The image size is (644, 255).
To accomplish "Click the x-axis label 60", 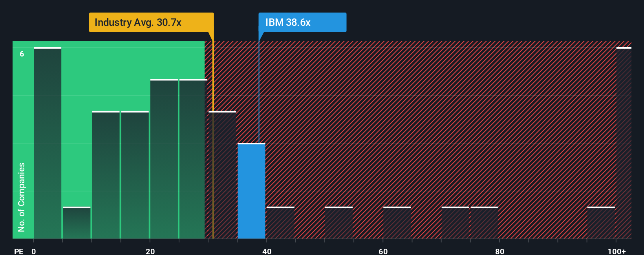I will pyautogui.click(x=383, y=251).
